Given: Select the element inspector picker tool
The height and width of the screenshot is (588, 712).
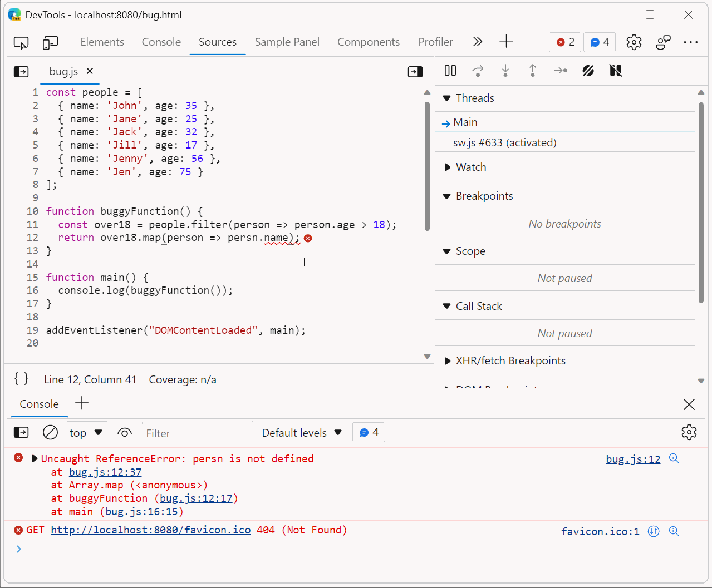Looking at the screenshot, I should [21, 42].
